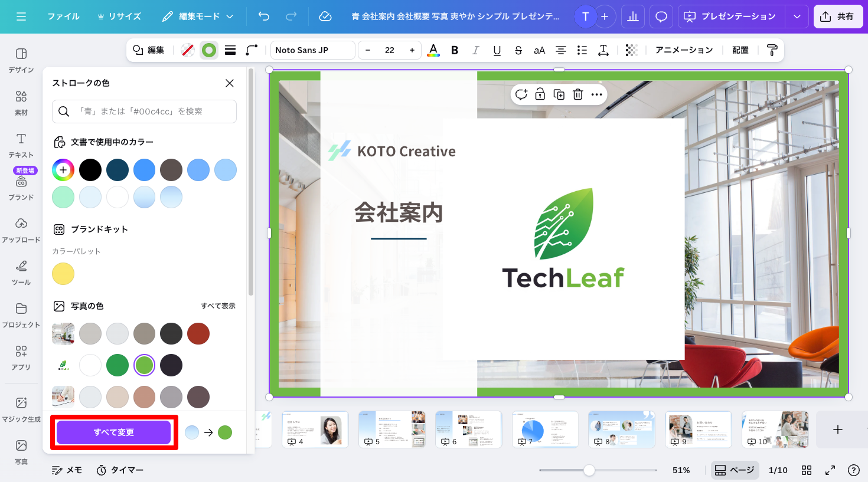Delete element using the trash icon
This screenshot has width=868, height=482.
[x=578, y=94]
